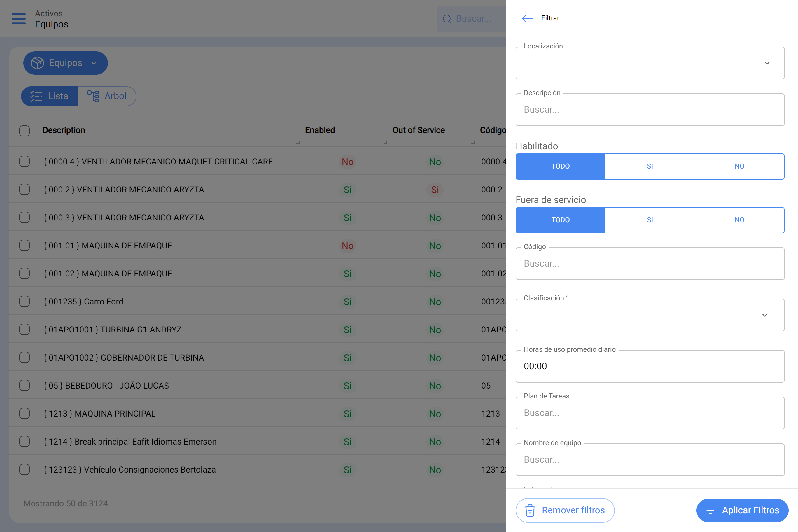
Task: Click the list icon beside Lista
Action: pos(36,96)
